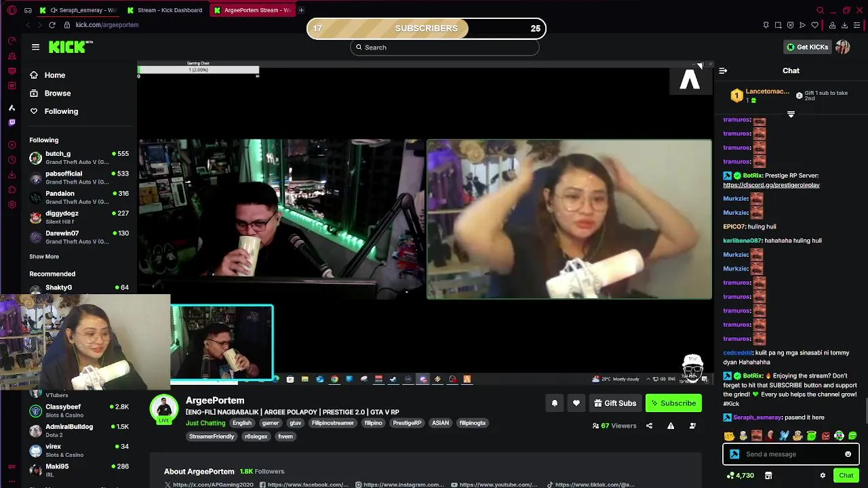Open browser downloads icon
This screenshot has width=868, height=488.
pyautogui.click(x=844, y=25)
